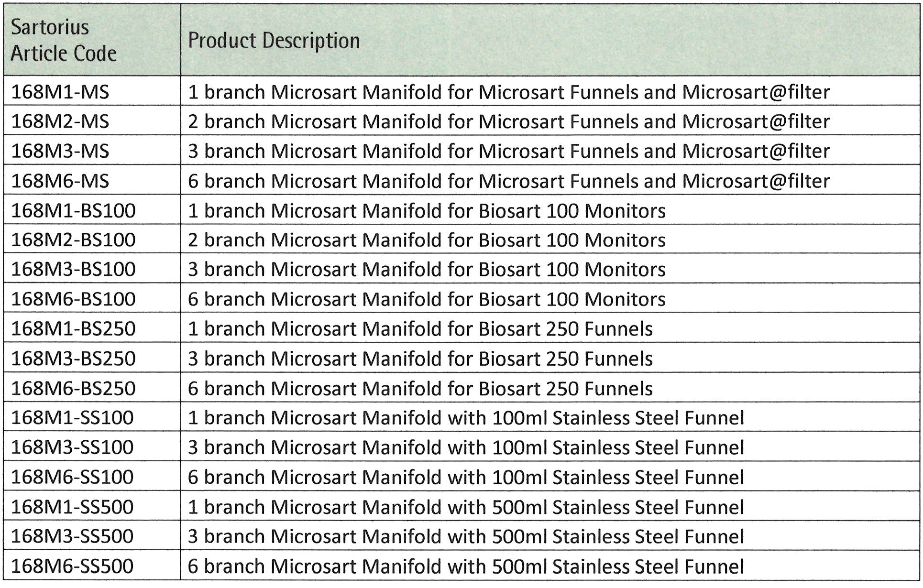Select article code 168M1-SS100
923x588 pixels.
coord(72,418)
